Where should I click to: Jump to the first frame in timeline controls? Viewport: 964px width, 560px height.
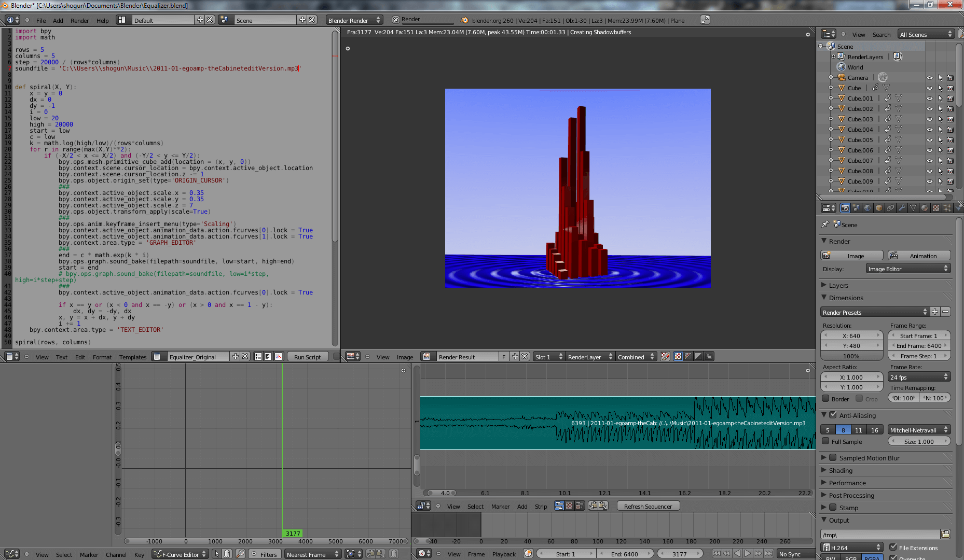717,553
